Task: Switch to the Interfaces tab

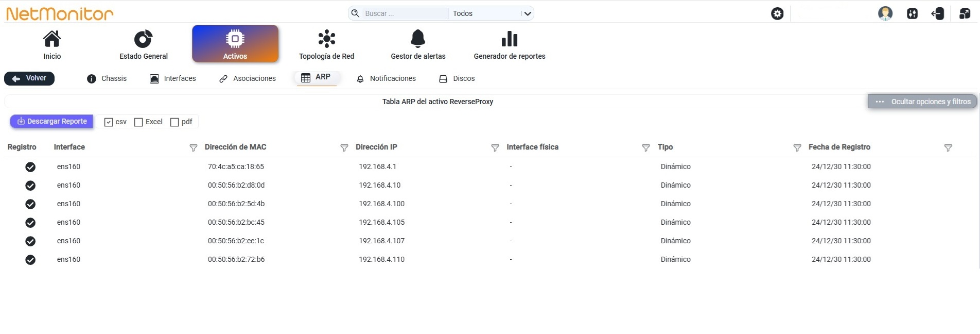Action: (x=173, y=78)
